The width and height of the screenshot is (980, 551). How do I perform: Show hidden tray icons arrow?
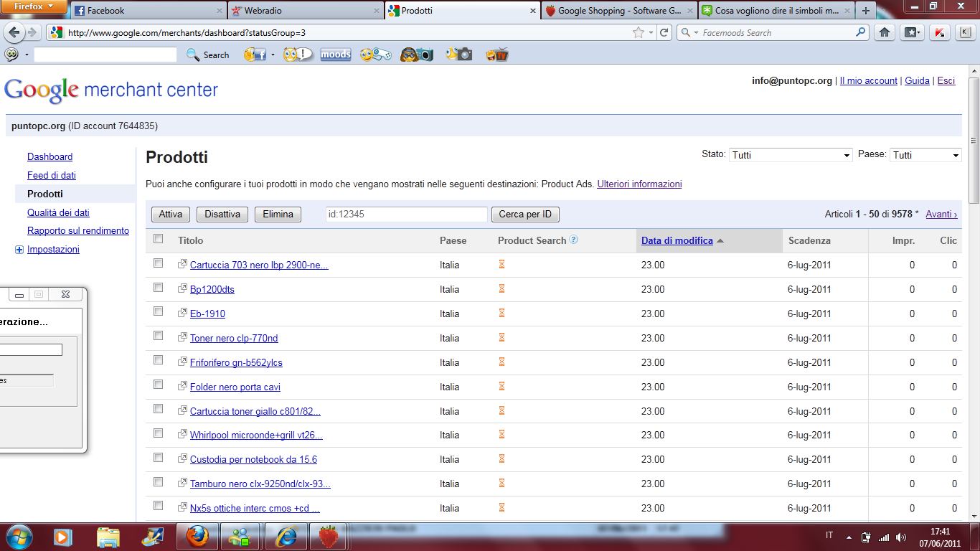(849, 537)
